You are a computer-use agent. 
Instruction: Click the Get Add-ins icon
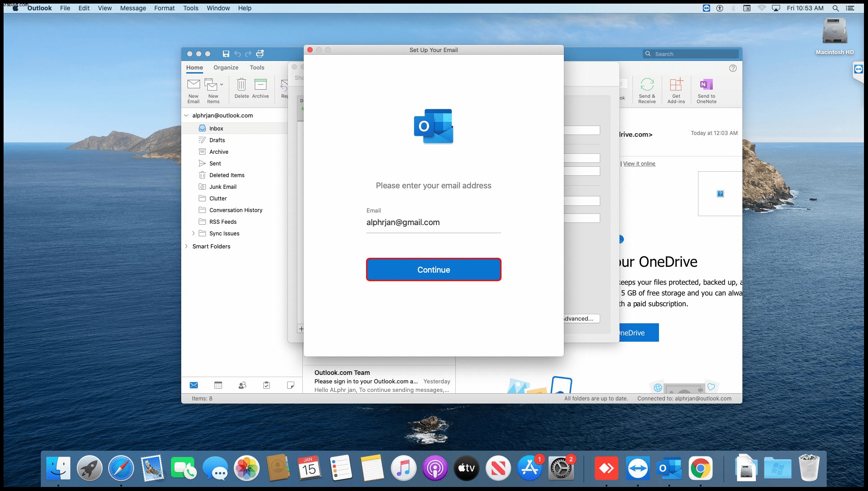tap(676, 91)
